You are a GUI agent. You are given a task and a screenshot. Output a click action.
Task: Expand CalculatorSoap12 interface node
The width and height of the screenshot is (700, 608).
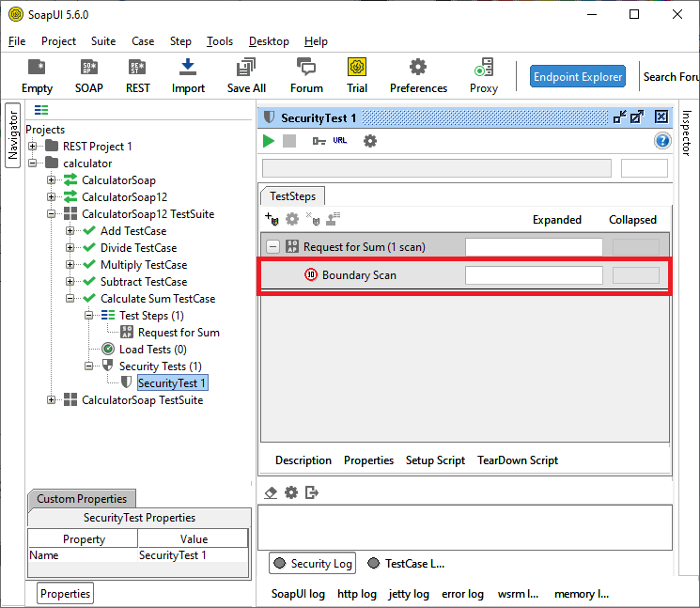pos(52,196)
